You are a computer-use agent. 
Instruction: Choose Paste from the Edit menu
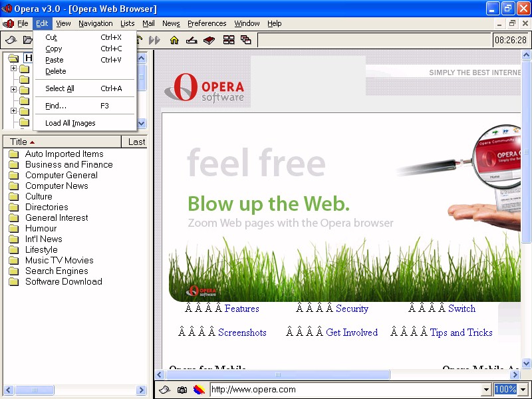click(x=85, y=60)
